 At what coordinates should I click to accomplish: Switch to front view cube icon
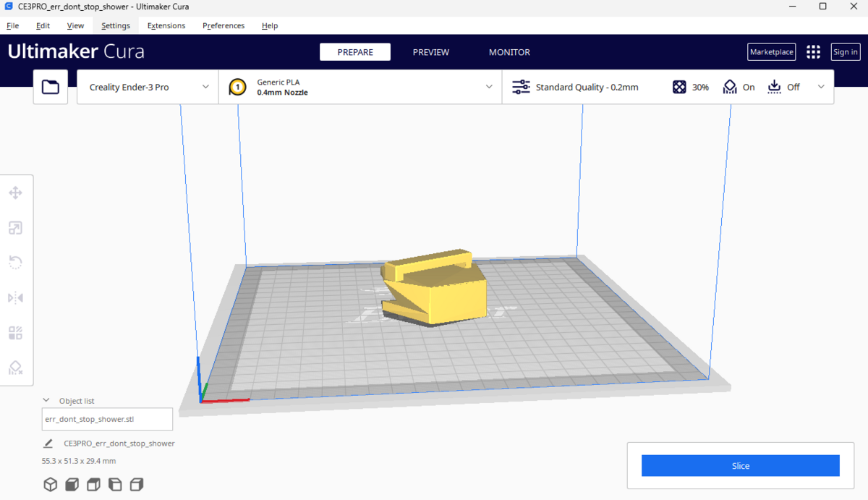pyautogui.click(x=72, y=485)
